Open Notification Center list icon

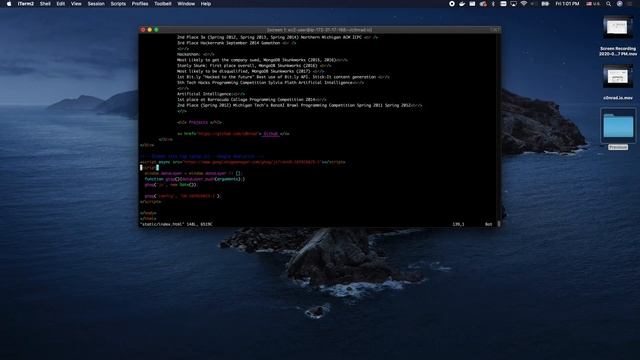tap(630, 4)
